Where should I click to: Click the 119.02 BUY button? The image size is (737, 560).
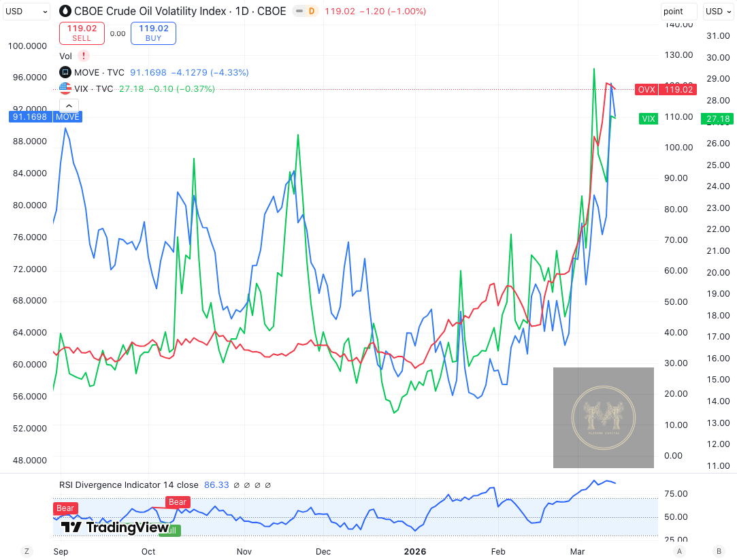[153, 33]
